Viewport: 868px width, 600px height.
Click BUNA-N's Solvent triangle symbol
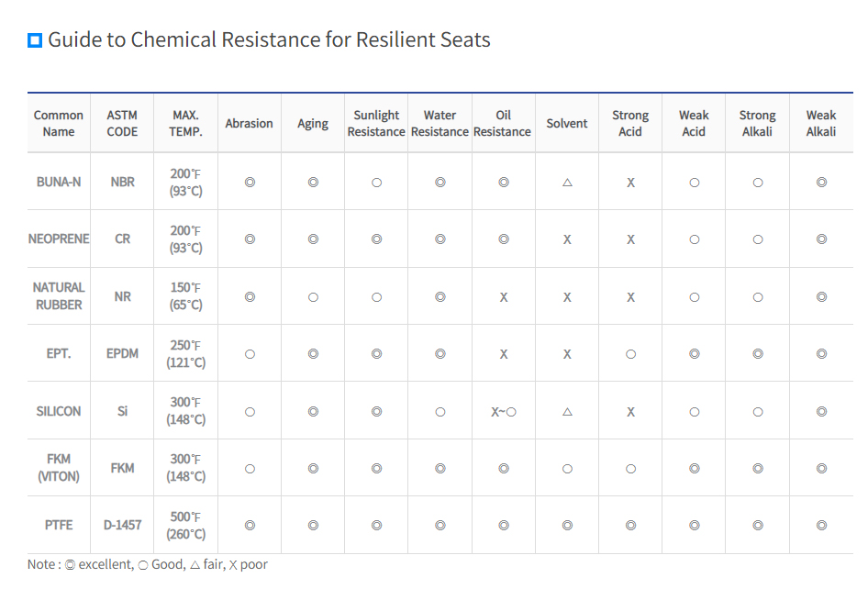point(567,183)
